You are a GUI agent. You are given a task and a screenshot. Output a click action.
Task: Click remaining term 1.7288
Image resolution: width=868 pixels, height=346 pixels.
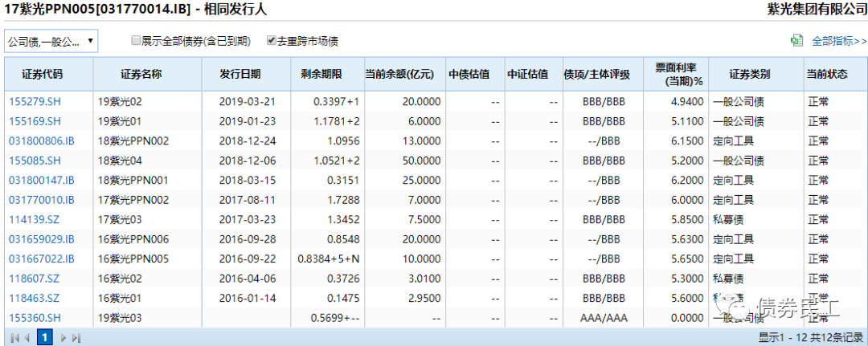[x=342, y=200]
